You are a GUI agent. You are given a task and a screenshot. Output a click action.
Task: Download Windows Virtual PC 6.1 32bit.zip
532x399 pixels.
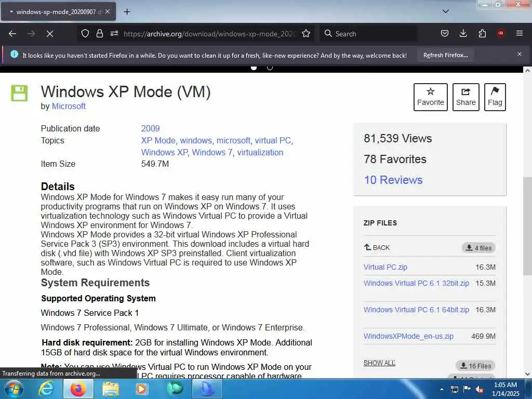[416, 283]
